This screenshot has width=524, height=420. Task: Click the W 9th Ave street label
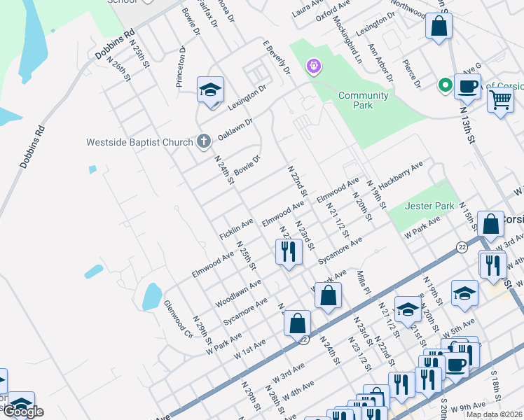pos(467,407)
